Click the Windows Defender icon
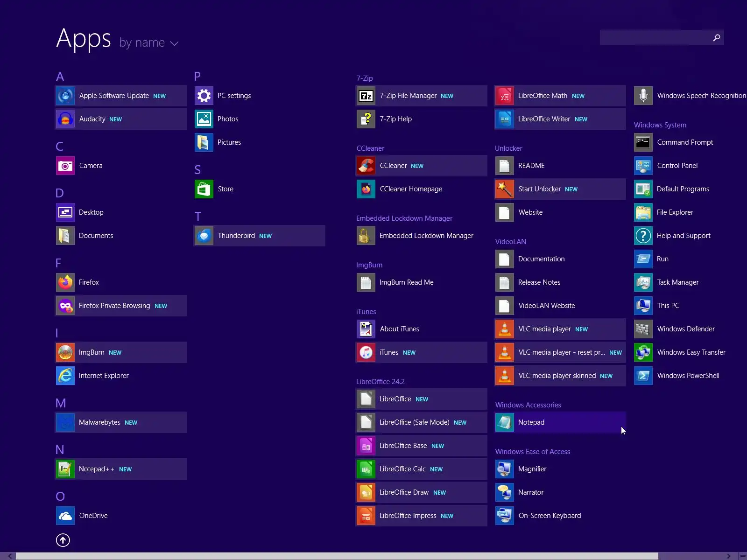Screen dimensions: 747x560 [643, 329]
